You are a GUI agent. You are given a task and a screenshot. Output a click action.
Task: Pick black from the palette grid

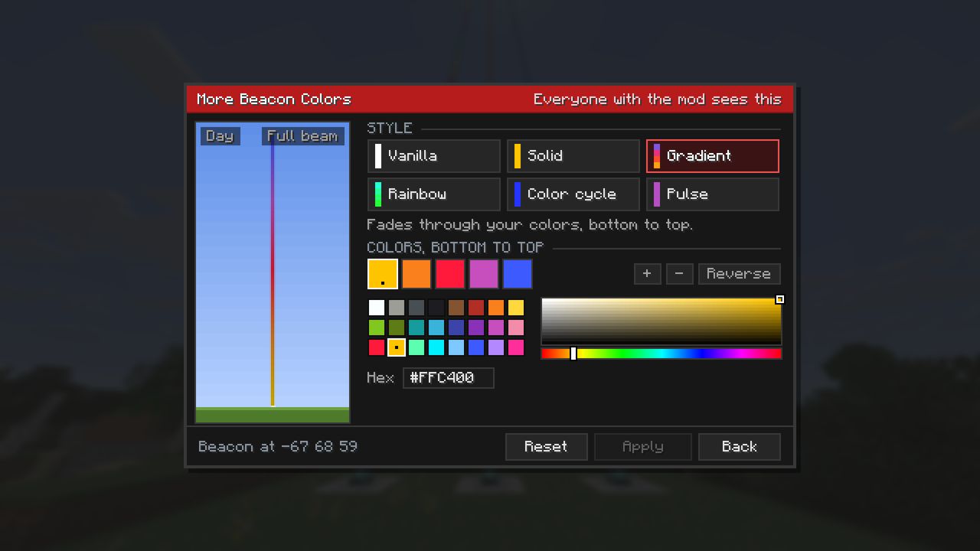[x=436, y=308]
